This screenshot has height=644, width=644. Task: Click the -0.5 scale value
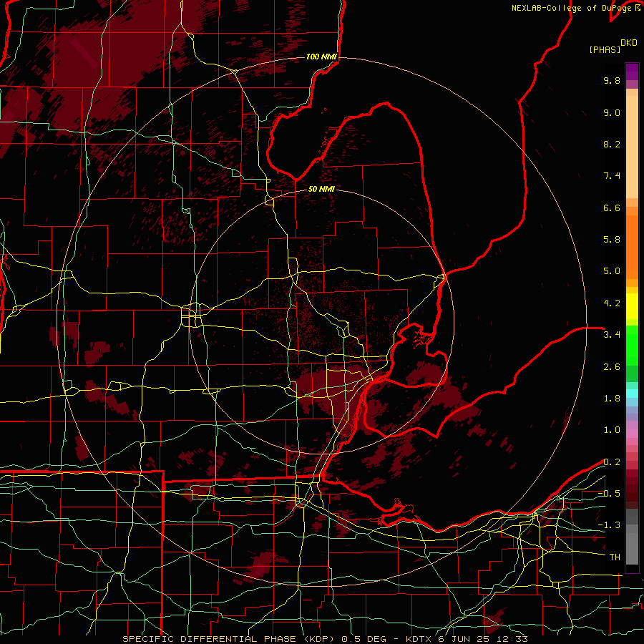coord(609,494)
